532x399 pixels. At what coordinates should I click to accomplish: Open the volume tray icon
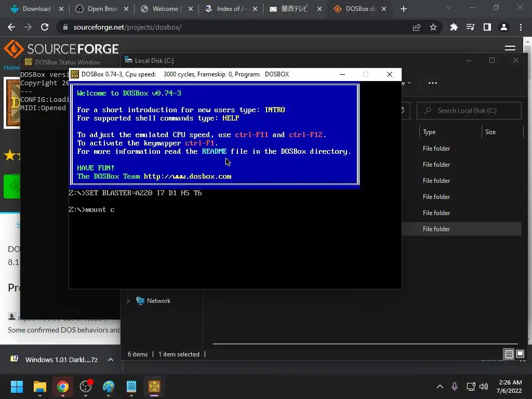[x=484, y=387]
